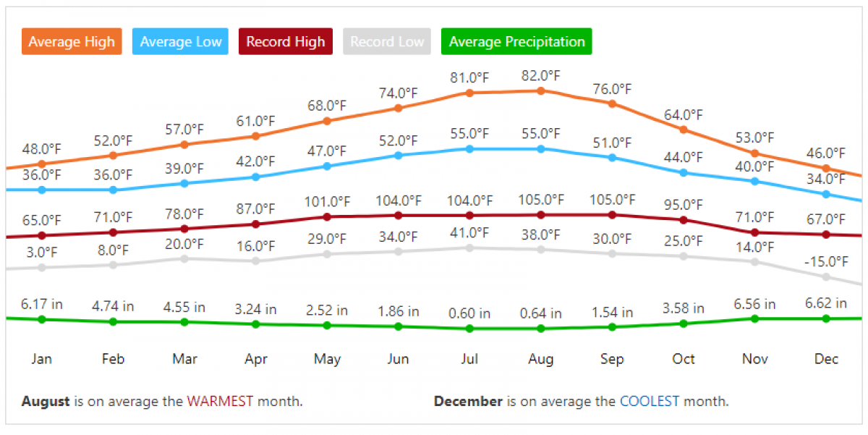Click the November precipitation data point

click(x=754, y=318)
